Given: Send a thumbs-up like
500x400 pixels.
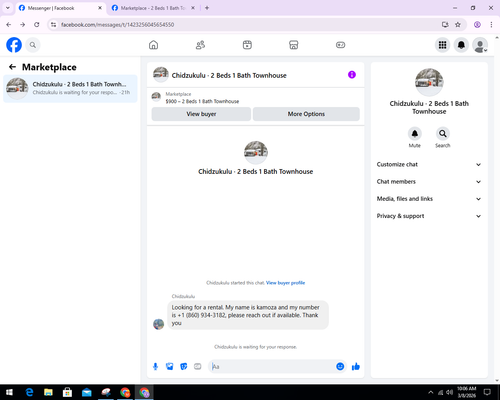Looking at the screenshot, I should coord(356,367).
